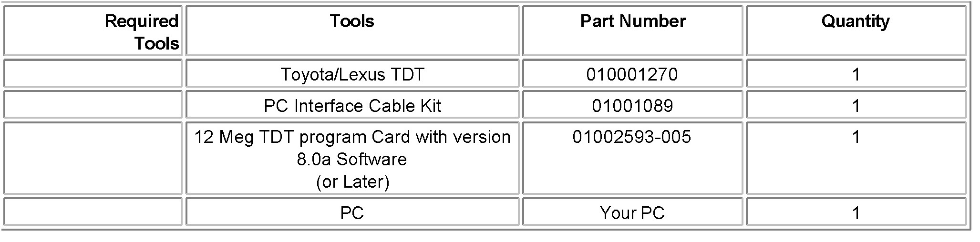Click the quantity for Toyota/Lexus TDT
The width and height of the screenshot is (980, 242).
(856, 74)
